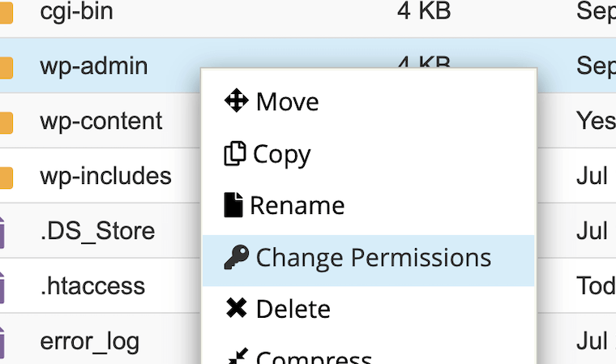The width and height of the screenshot is (616, 364).
Task: Select the error_log file name
Action: click(90, 342)
